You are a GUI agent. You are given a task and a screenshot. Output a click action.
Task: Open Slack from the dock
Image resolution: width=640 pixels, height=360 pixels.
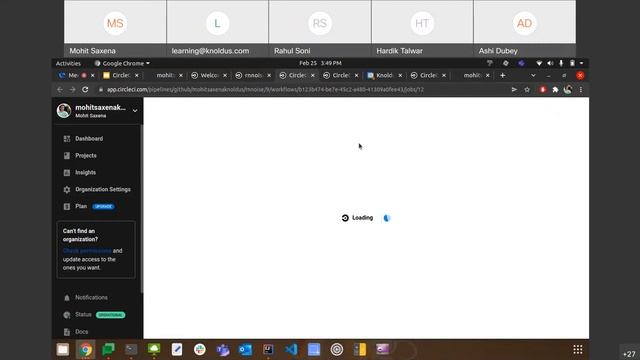200,349
